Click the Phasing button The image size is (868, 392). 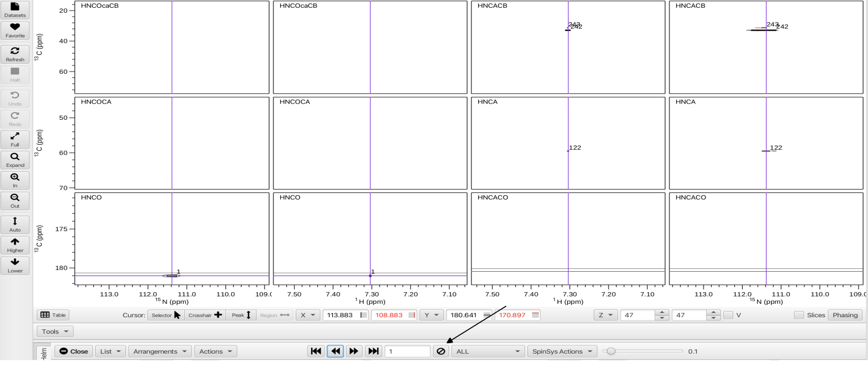(x=845, y=315)
